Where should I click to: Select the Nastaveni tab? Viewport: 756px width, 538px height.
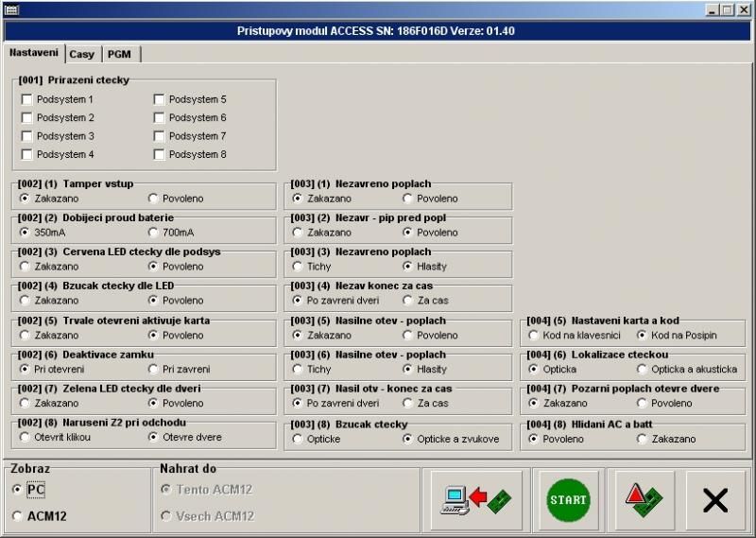[34, 53]
